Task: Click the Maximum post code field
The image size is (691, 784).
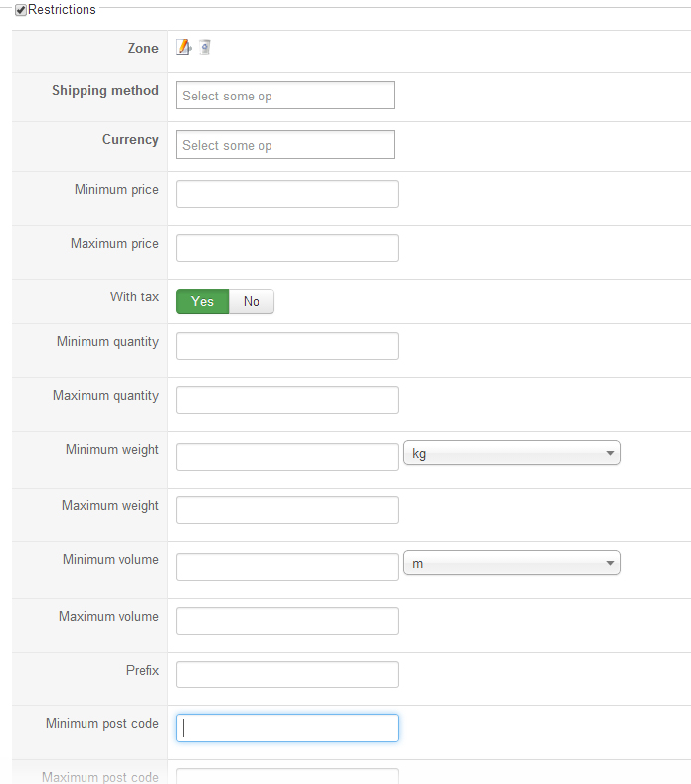Action: pos(286,776)
